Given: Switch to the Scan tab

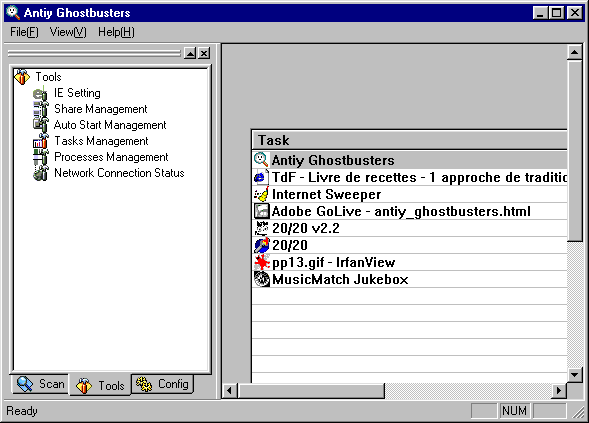Looking at the screenshot, I should [41, 384].
